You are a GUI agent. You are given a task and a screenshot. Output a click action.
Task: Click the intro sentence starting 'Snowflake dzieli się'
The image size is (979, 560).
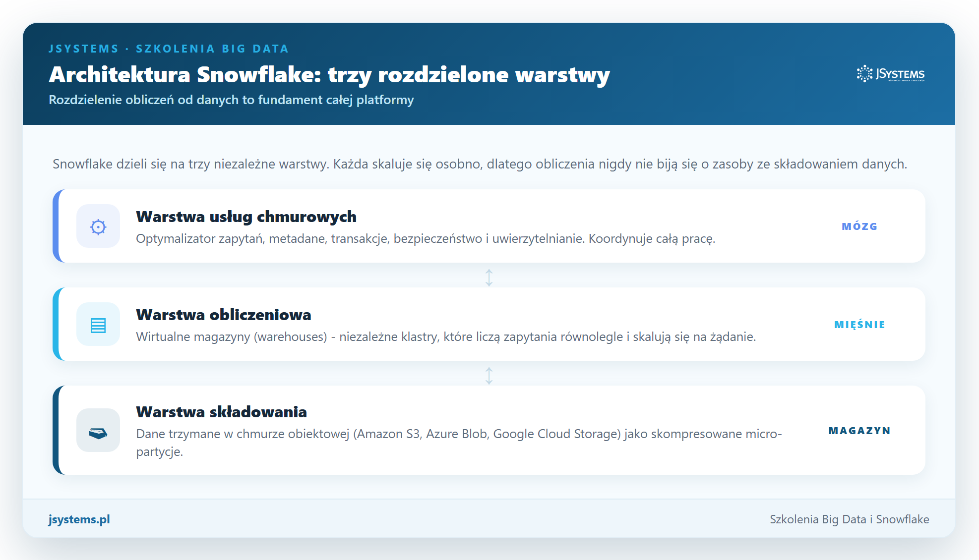pyautogui.click(x=480, y=164)
